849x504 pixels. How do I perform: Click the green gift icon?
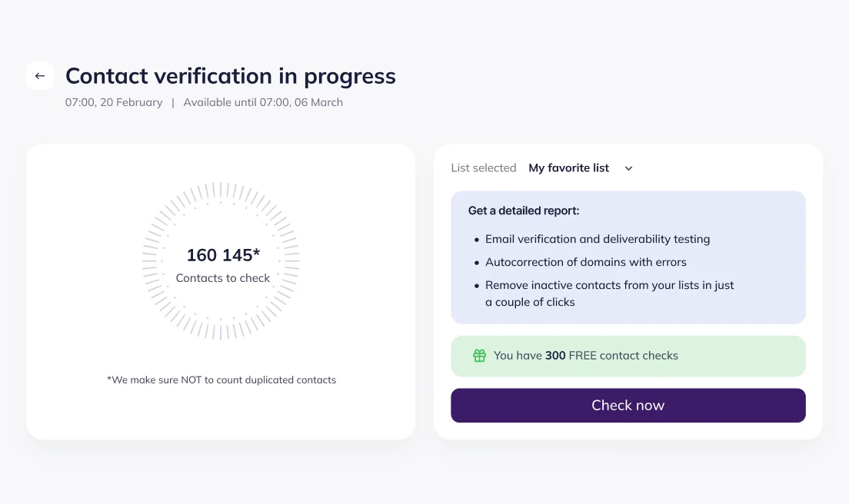480,356
